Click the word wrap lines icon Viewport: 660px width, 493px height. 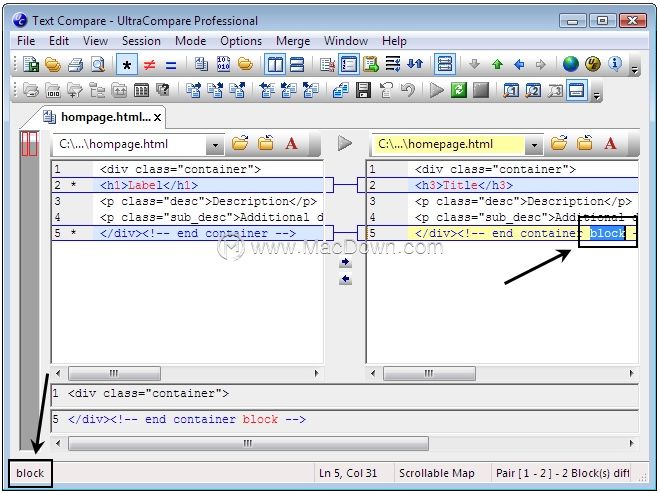[x=393, y=64]
